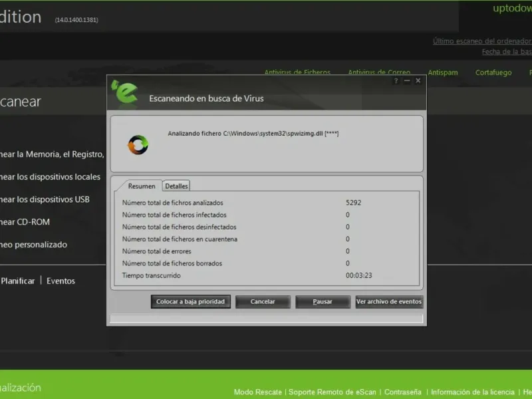Open Cortafuego module in main window

(493, 72)
